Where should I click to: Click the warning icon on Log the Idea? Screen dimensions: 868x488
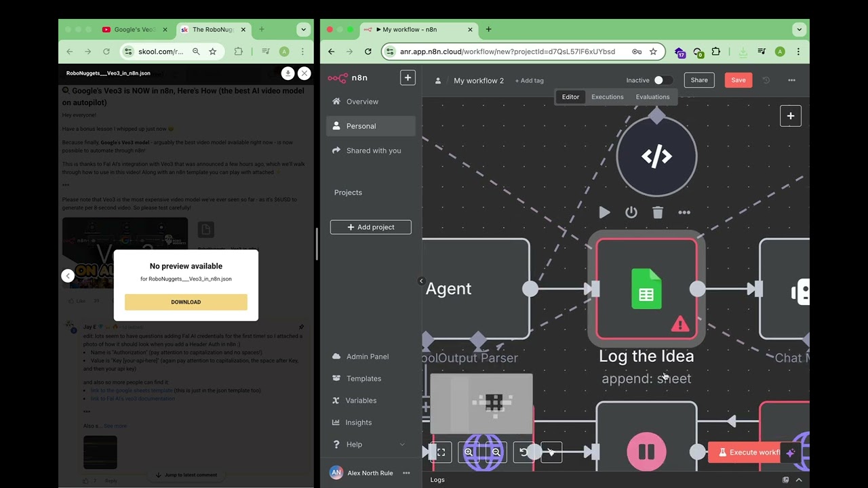(x=679, y=325)
